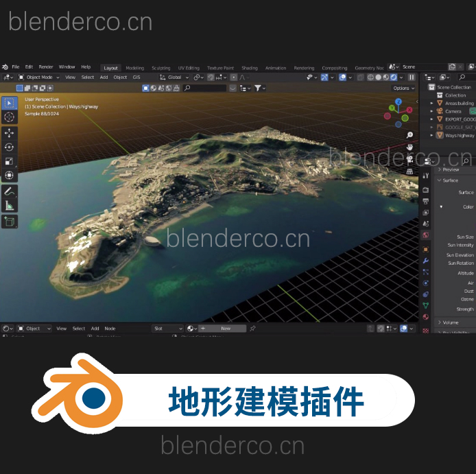Click New material button
The width and height of the screenshot is (476, 474).
pyautogui.click(x=223, y=329)
